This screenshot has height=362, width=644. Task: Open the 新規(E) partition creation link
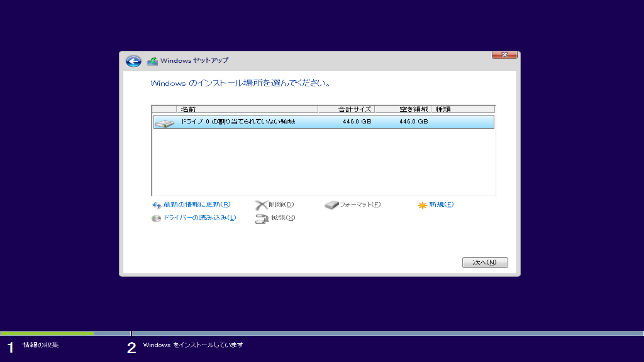pos(440,205)
